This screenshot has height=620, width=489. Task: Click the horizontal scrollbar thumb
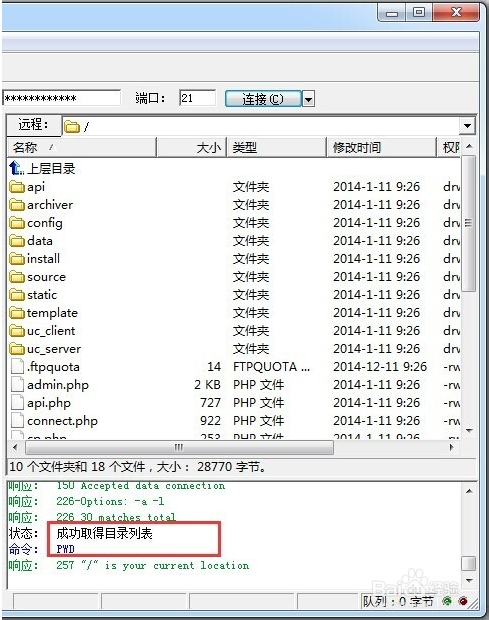coord(179,448)
